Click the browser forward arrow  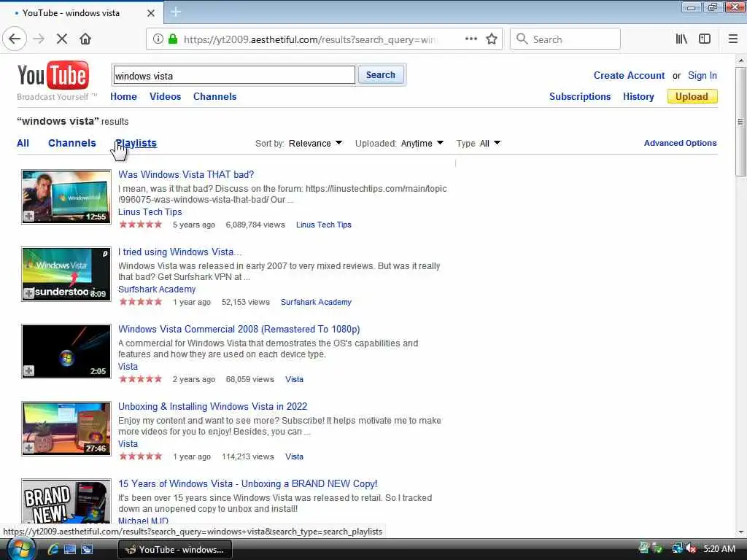click(39, 39)
